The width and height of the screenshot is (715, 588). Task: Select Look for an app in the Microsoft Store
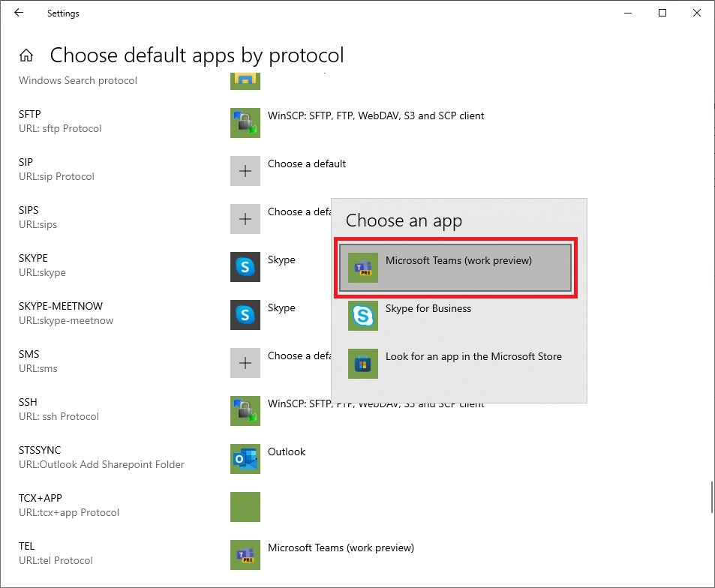pos(455,364)
